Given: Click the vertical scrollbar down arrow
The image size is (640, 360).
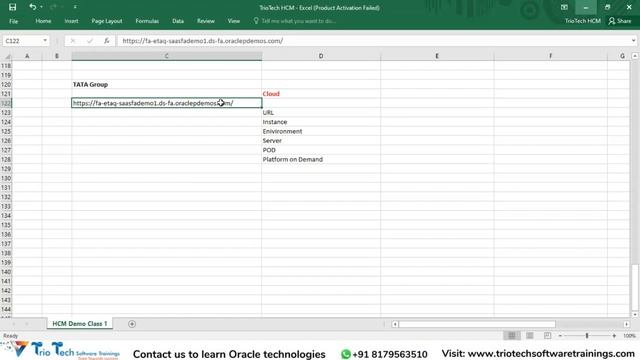Looking at the screenshot, I should [635, 314].
